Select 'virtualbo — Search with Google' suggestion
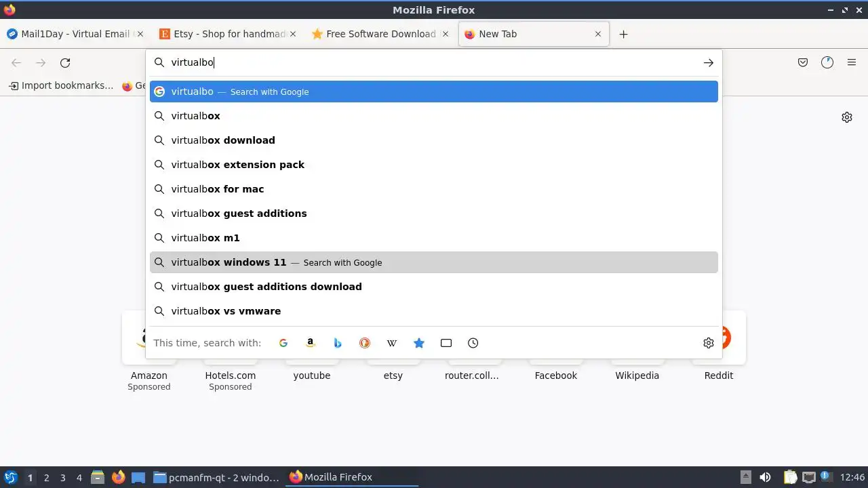The height and width of the screenshot is (488, 868). [434, 91]
